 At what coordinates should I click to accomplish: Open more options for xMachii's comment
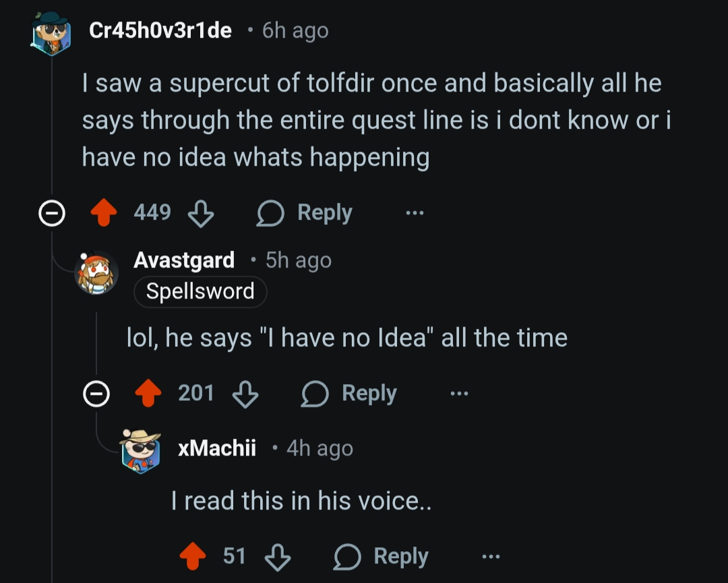tap(491, 557)
